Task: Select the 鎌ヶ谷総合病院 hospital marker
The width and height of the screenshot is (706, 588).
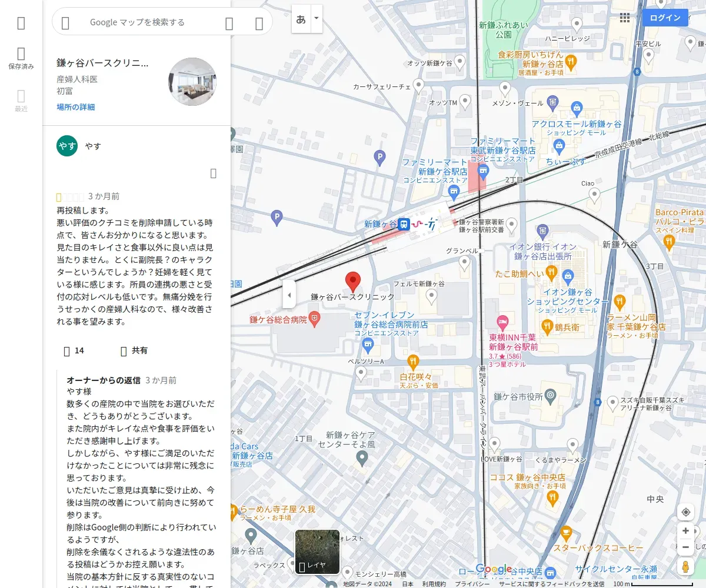Action: point(315,320)
